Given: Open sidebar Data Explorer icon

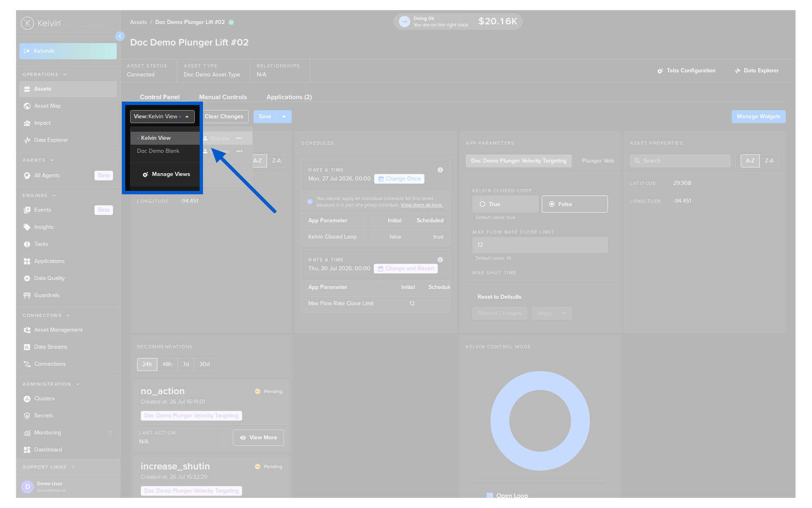Looking at the screenshot, I should [x=27, y=140].
